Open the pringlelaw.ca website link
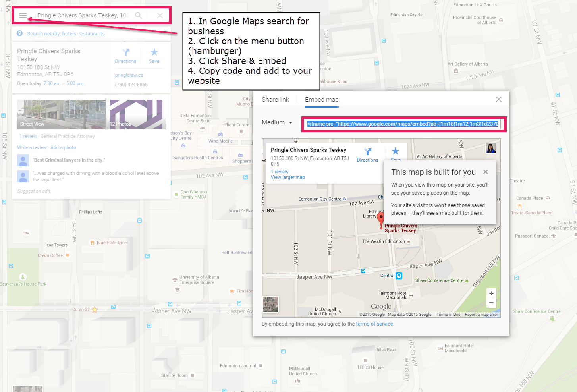 [x=129, y=75]
